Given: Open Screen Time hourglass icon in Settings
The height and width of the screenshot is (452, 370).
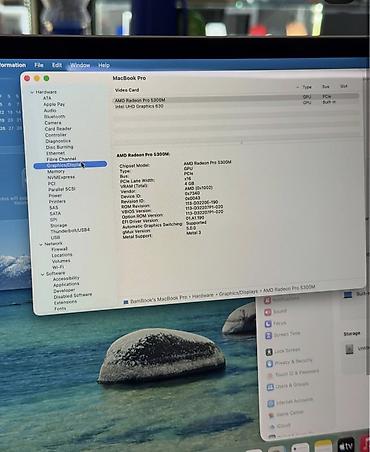Looking at the screenshot, I should tap(269, 336).
